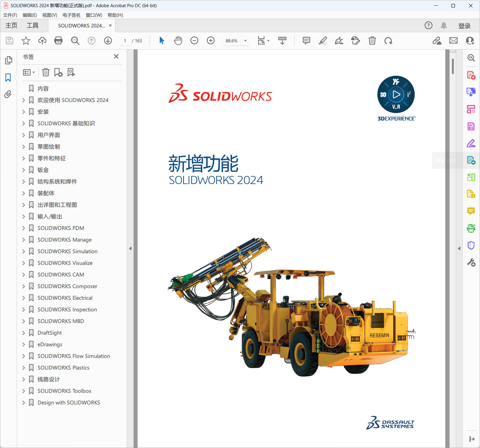Open the 编辑(E) menu
The image size is (480, 448).
tap(30, 15)
